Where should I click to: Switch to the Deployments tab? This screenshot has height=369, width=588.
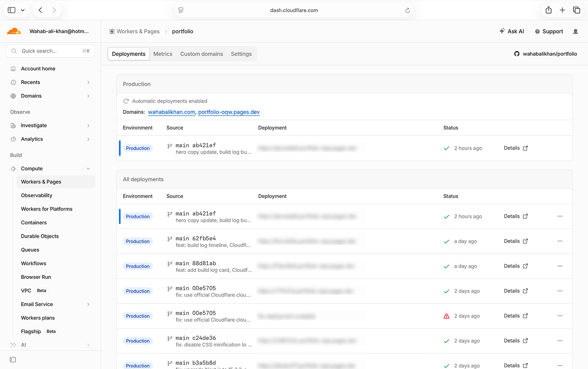129,54
